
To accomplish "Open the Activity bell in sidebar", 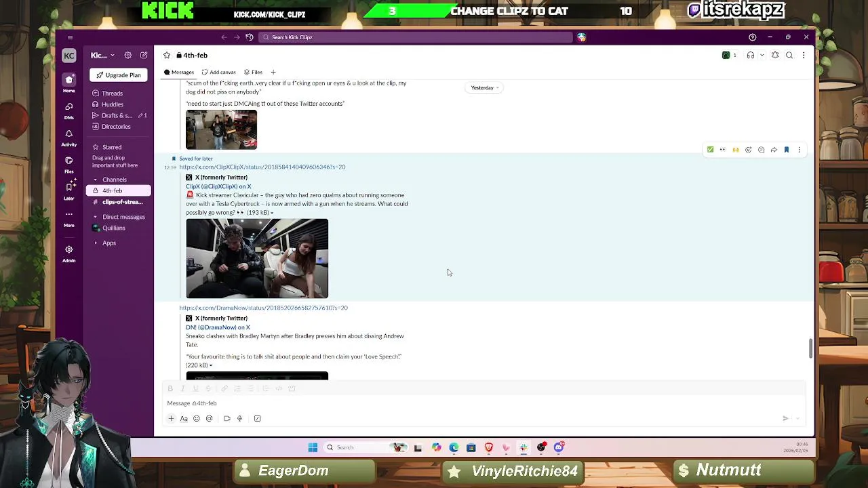I will tap(68, 137).
